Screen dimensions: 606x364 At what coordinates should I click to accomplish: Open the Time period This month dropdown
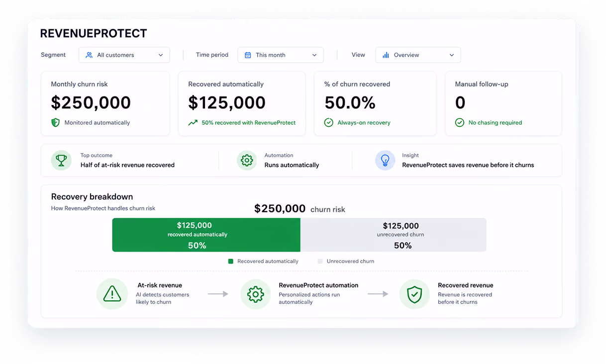click(281, 55)
